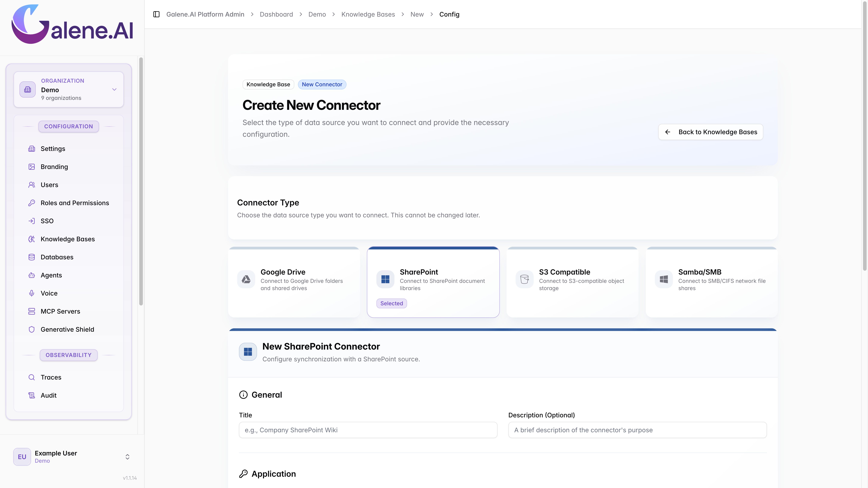Expand the Demo organization switcher chevron
Screen dimensions: 868x488
tap(115, 90)
